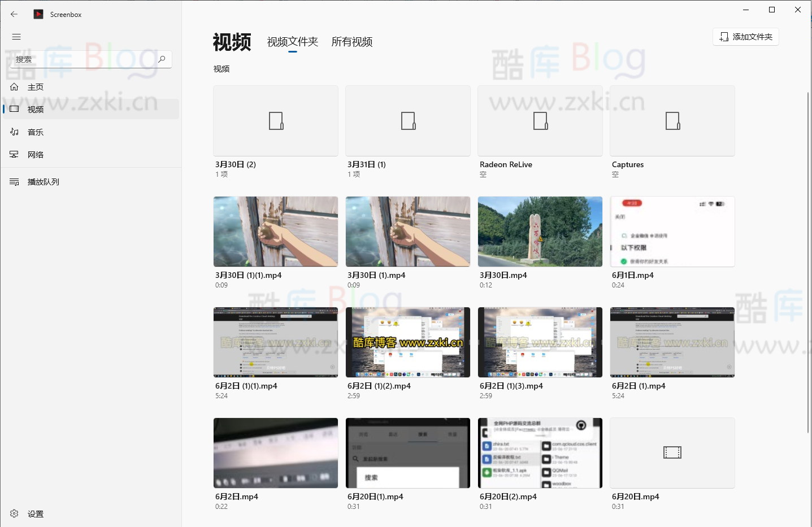Open the 6月1日.mp4 video
Screen dimensions: 812x527
click(x=672, y=231)
